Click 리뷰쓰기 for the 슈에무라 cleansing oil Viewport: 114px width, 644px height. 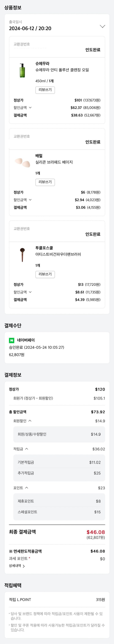tap(45, 90)
